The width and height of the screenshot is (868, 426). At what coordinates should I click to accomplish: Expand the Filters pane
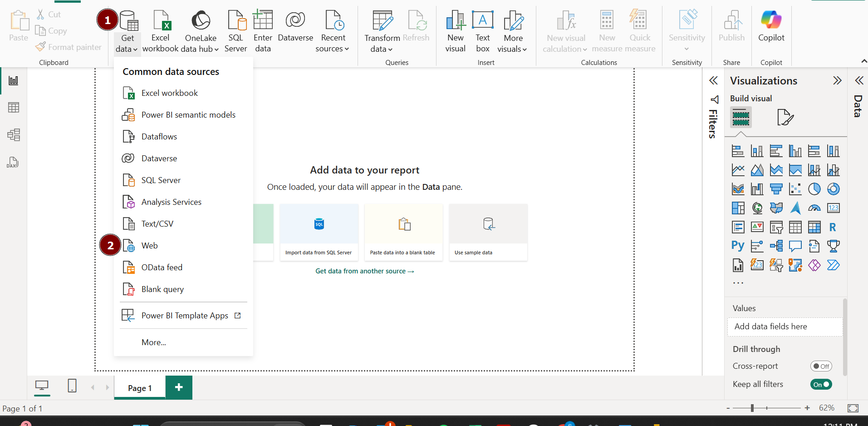[713, 81]
